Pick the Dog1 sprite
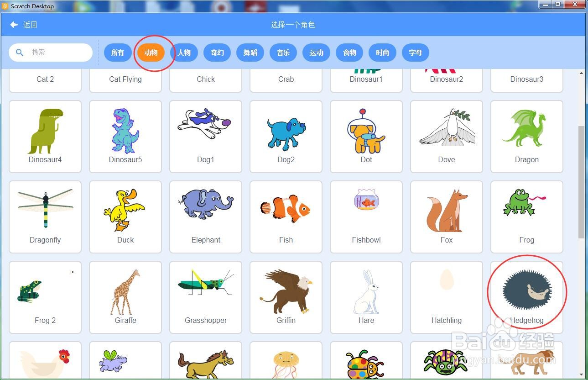This screenshot has height=380, width=588. [206, 137]
